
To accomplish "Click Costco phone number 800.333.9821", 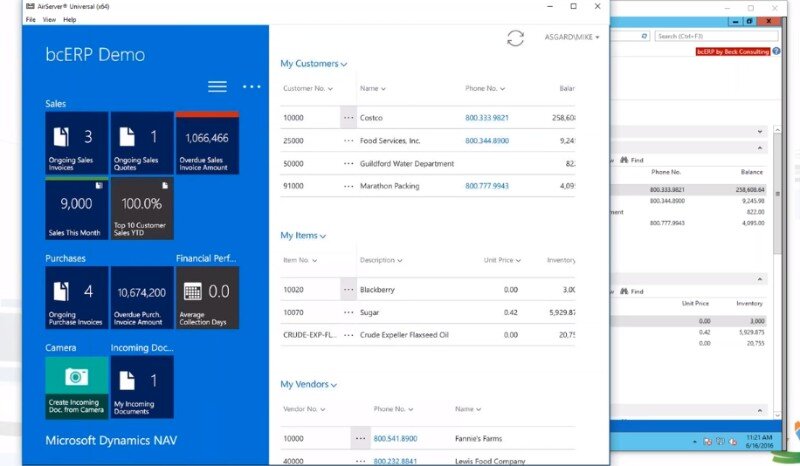I will pyautogui.click(x=486, y=117).
